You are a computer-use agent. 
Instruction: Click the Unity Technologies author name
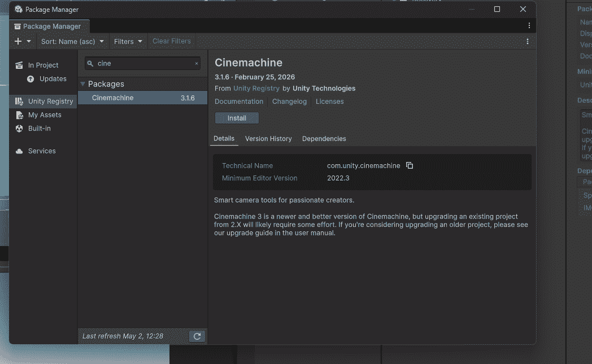[324, 88]
